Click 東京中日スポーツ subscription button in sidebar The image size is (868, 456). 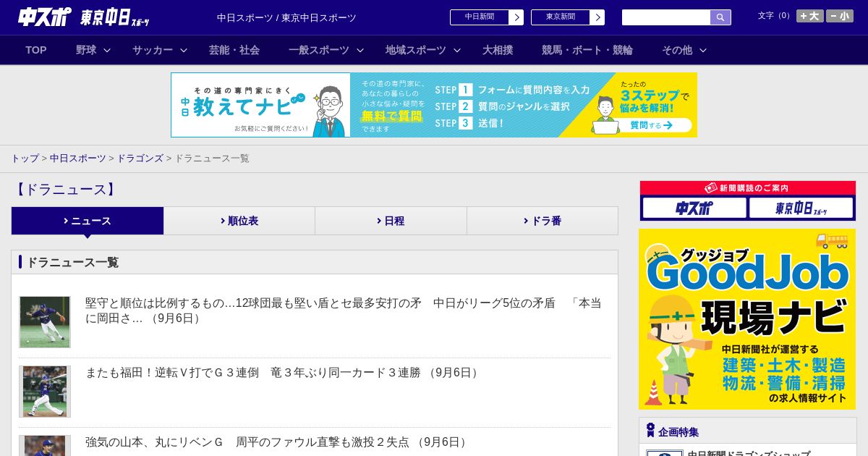(801, 208)
